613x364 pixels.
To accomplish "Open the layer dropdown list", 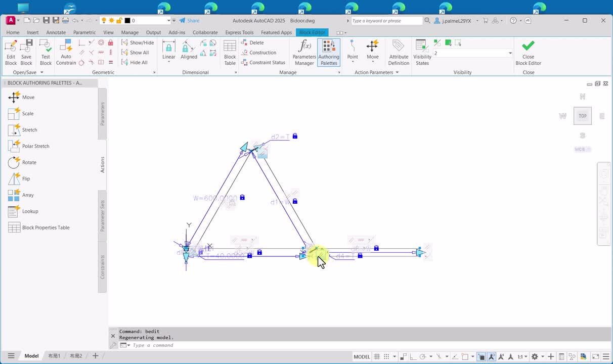I will pyautogui.click(x=168, y=21).
